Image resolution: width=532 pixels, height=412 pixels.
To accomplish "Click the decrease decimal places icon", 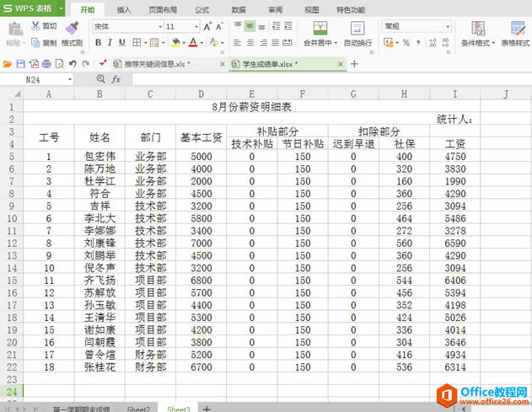I will point(445,43).
